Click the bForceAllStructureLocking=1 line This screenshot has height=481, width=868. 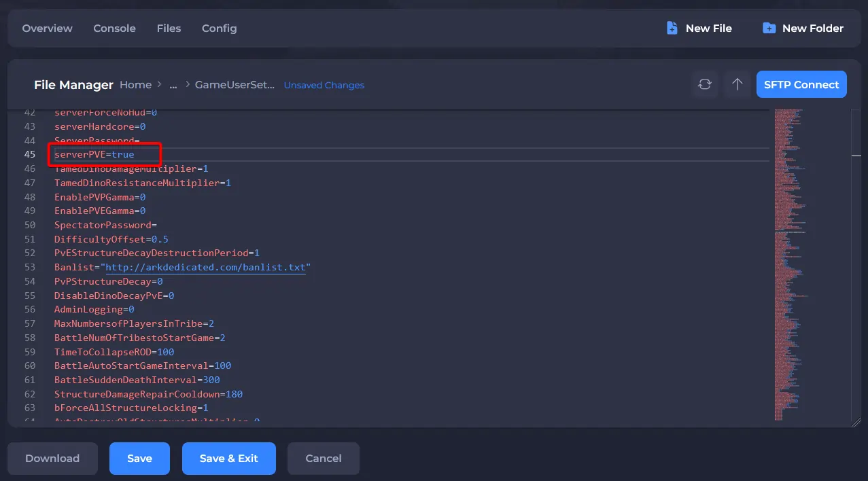click(x=131, y=408)
